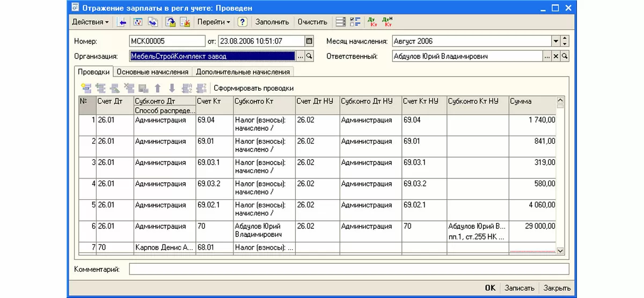Click Сформировать проводки in table toolbar
The width and height of the screenshot is (644, 298).
coord(253,88)
